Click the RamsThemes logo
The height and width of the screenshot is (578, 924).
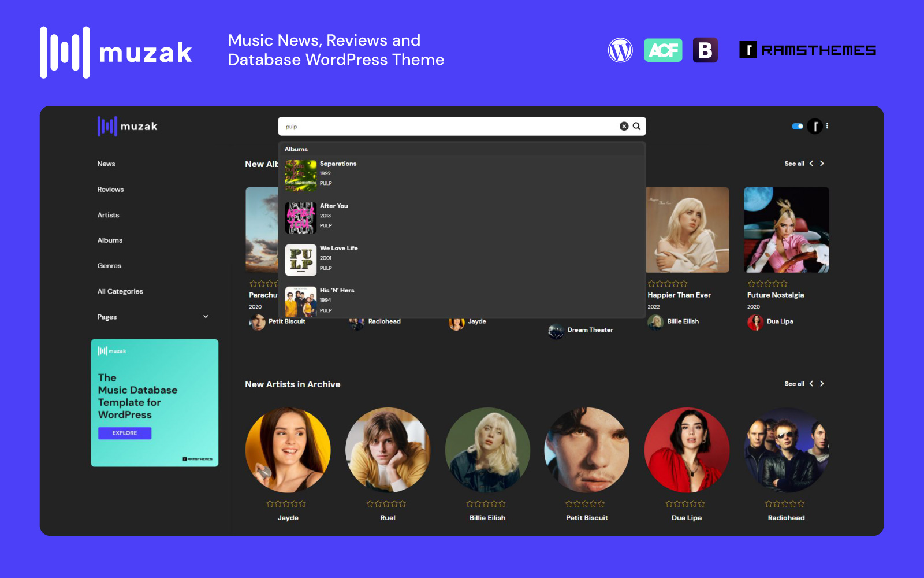point(807,50)
